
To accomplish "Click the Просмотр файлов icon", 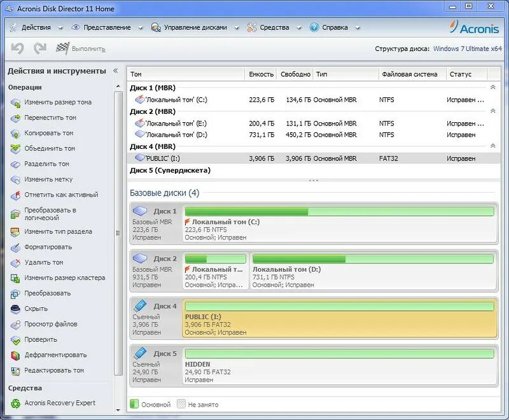I will click(15, 325).
